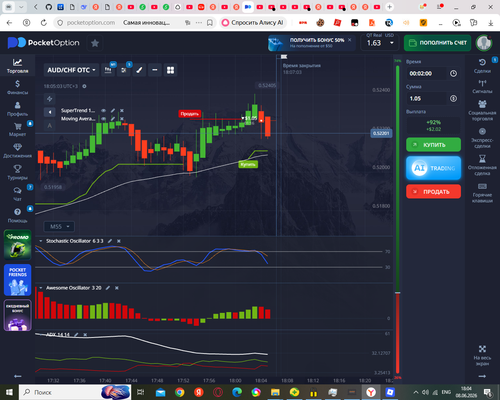Click the green КУПИТЬ button
The width and height of the screenshot is (500, 400).
[433, 145]
